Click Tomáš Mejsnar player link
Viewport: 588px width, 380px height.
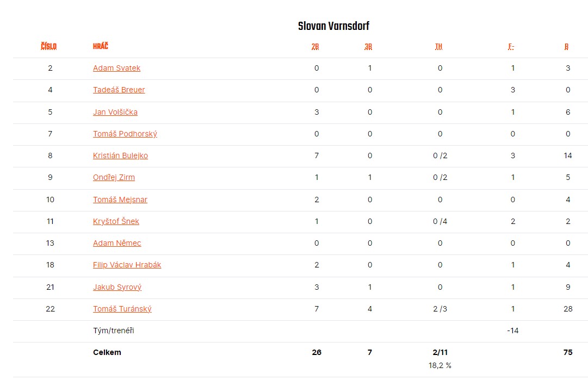pyautogui.click(x=120, y=200)
